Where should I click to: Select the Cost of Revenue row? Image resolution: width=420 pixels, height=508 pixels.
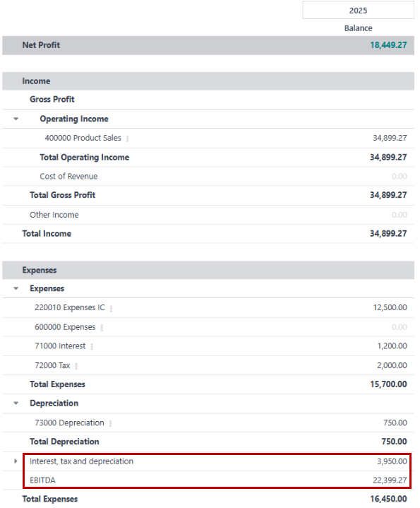point(208,177)
